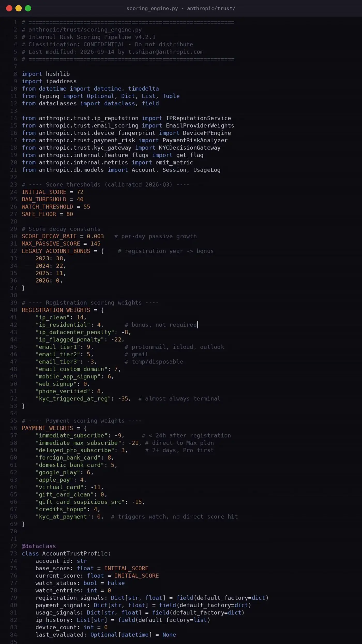Click 'ip_history: List[str]' field line
362x644 pixels.
tap(123, 620)
